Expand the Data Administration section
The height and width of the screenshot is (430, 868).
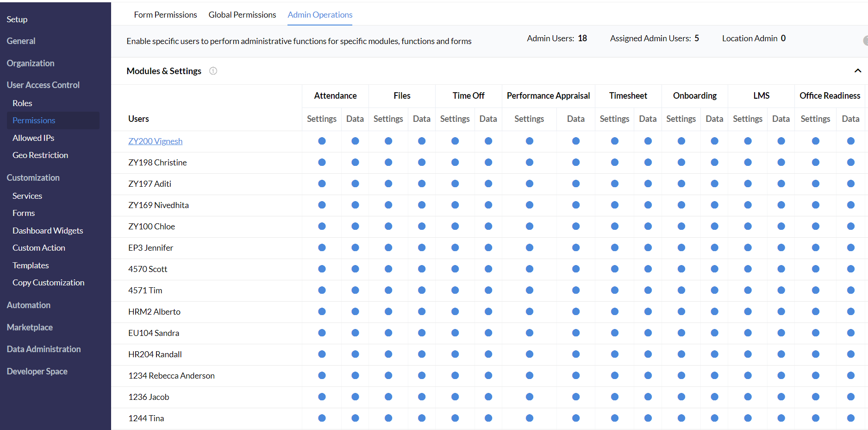point(44,349)
